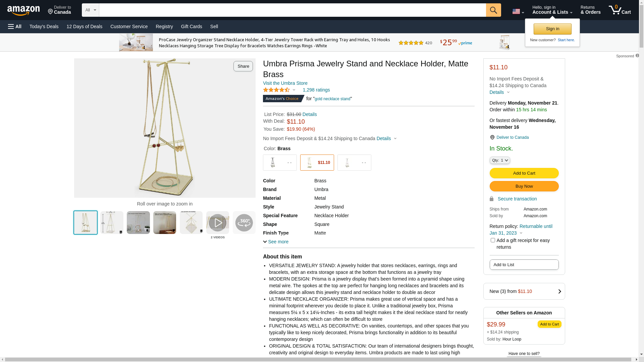The height and width of the screenshot is (362, 644).
Task: Open the cart icon
Action: (619, 10)
